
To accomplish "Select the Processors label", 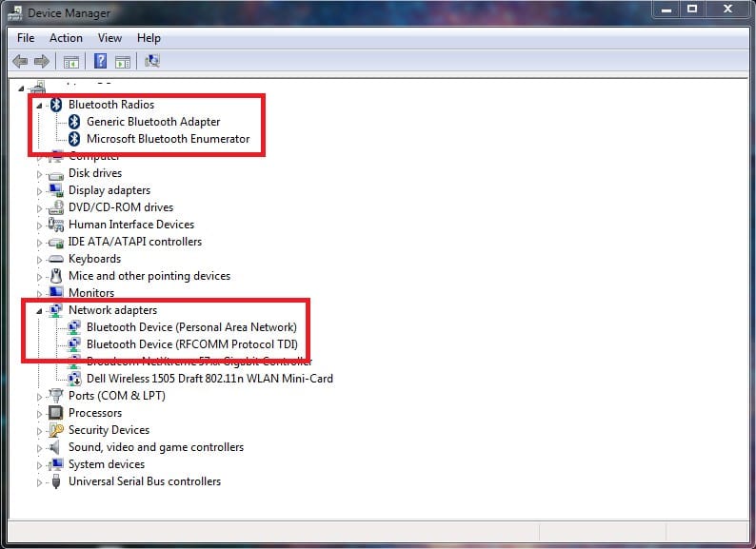I will 95,413.
